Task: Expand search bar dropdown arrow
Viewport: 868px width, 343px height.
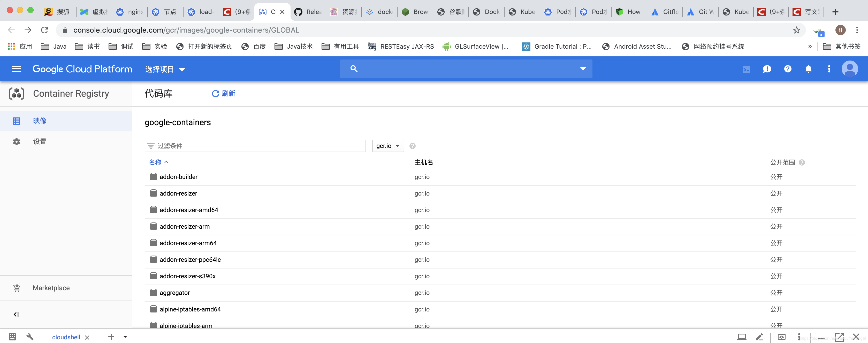Action: 583,69
